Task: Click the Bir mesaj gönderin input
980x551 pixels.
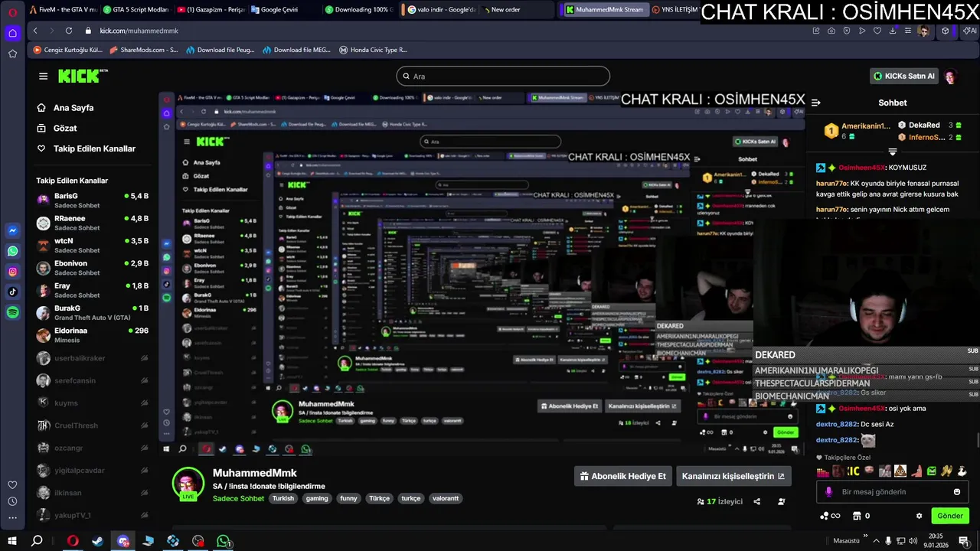Action: point(893,492)
